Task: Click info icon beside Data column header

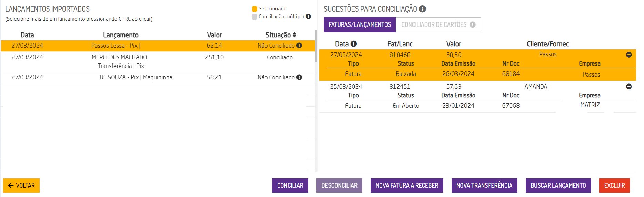Action: pyautogui.click(x=354, y=44)
